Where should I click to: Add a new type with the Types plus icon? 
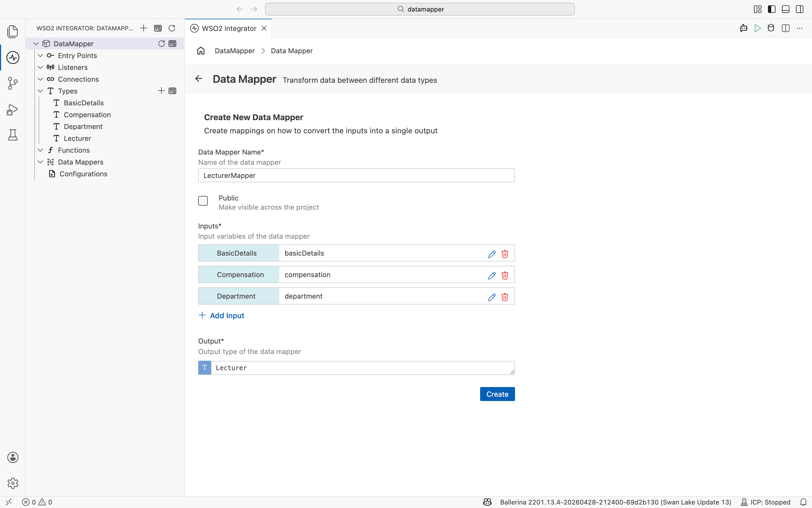161,91
